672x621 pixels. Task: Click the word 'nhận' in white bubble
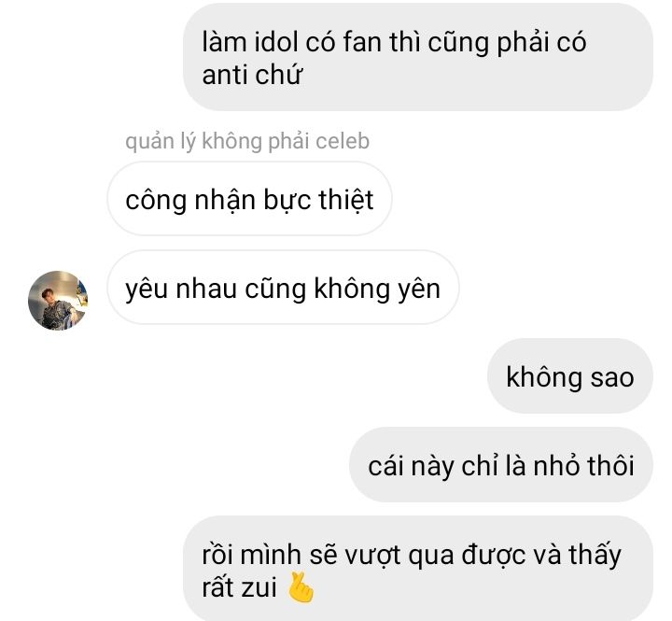225,201
